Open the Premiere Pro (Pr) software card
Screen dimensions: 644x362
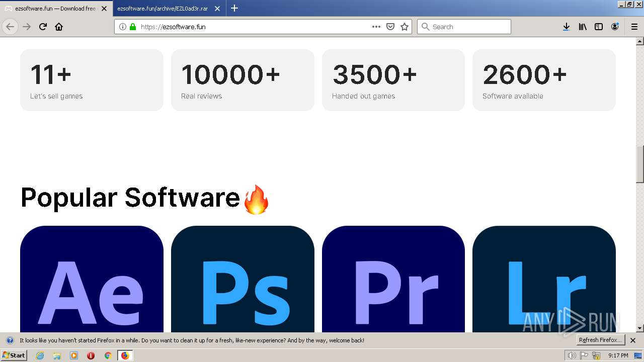coord(393,279)
